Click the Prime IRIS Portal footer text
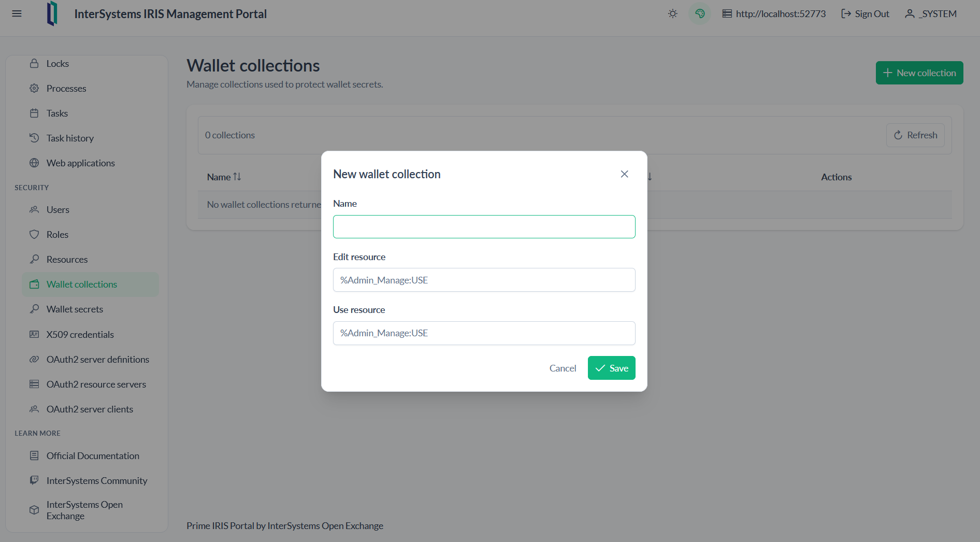This screenshot has width=980, height=542. click(285, 525)
